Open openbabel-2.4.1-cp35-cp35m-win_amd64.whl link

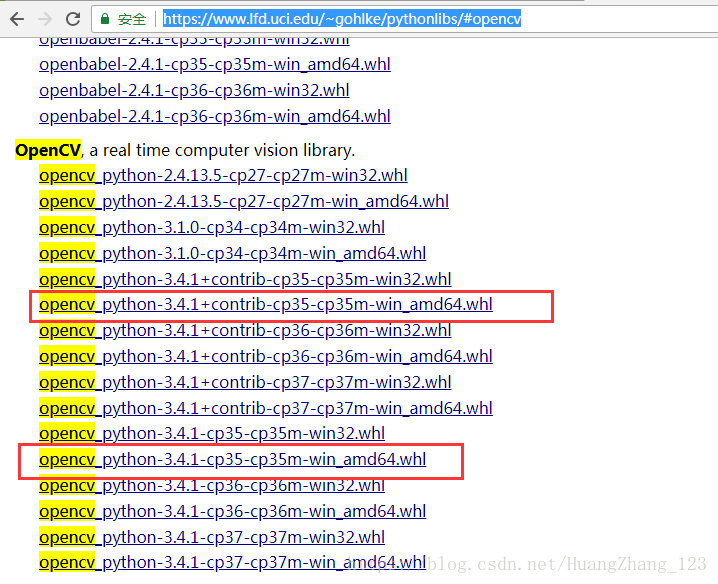215,65
